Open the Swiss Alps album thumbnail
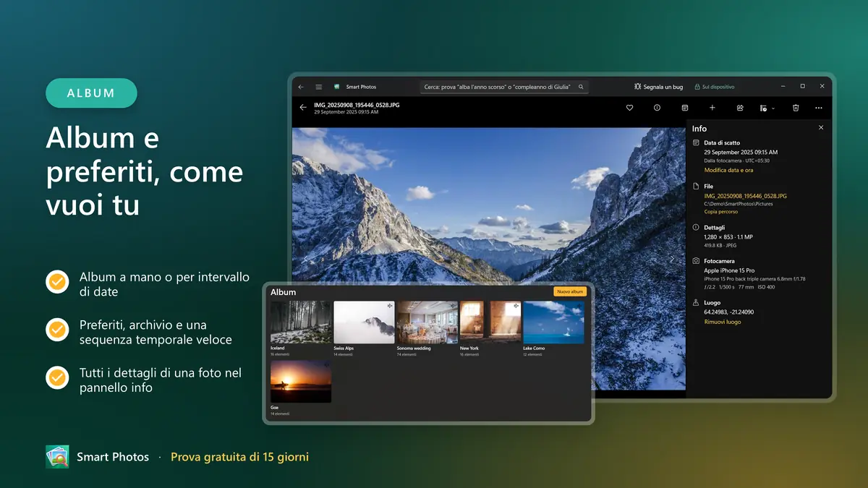The image size is (868, 488). 364,322
